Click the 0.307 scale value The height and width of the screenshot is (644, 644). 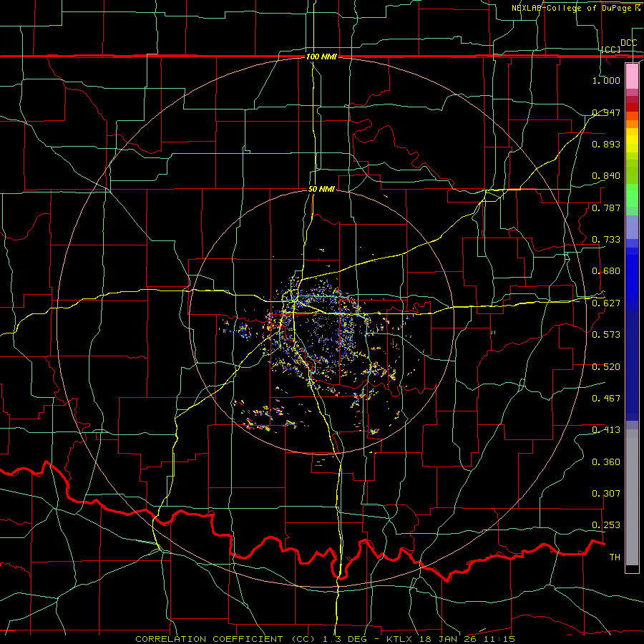pos(606,494)
